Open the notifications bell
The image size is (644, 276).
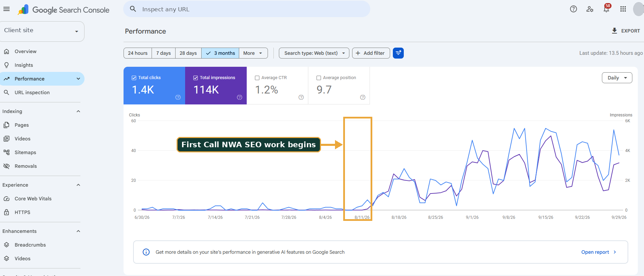pos(606,9)
